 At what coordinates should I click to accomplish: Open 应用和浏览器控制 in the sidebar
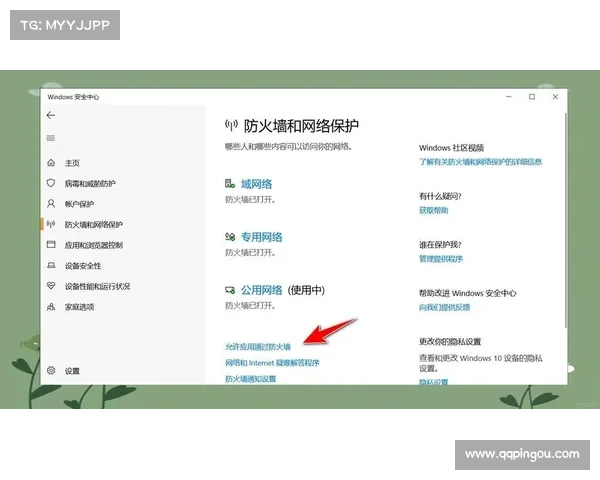94,245
